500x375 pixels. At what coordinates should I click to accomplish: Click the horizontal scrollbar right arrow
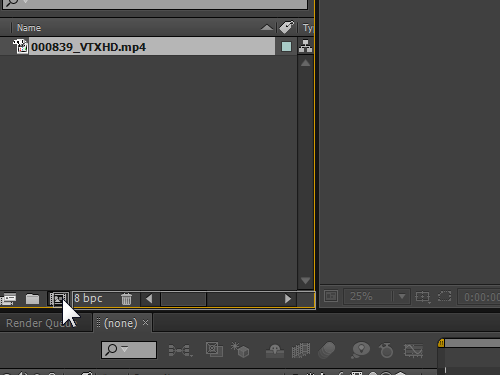[x=288, y=299]
